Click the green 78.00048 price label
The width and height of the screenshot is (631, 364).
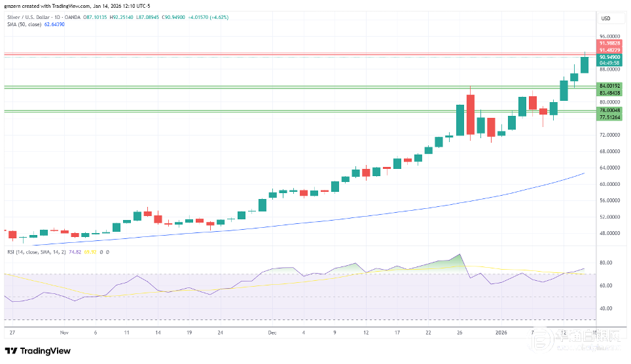coord(609,111)
